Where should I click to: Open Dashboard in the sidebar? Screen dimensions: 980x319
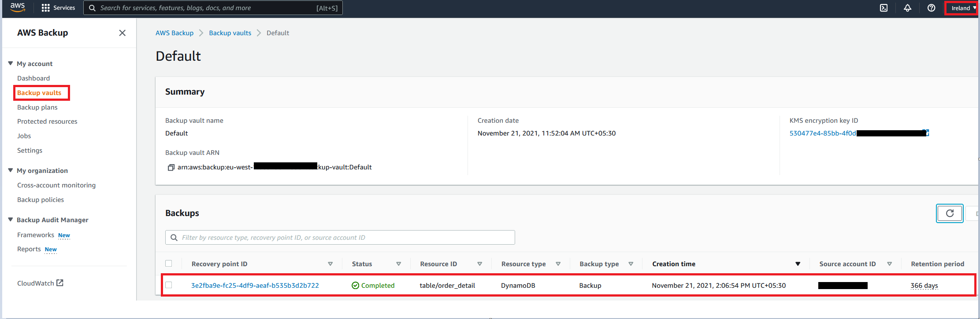(33, 78)
